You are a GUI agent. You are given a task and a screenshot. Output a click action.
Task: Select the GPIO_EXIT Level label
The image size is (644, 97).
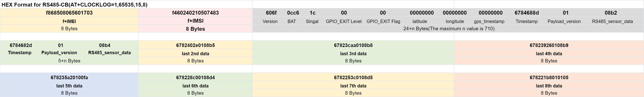point(343,21)
